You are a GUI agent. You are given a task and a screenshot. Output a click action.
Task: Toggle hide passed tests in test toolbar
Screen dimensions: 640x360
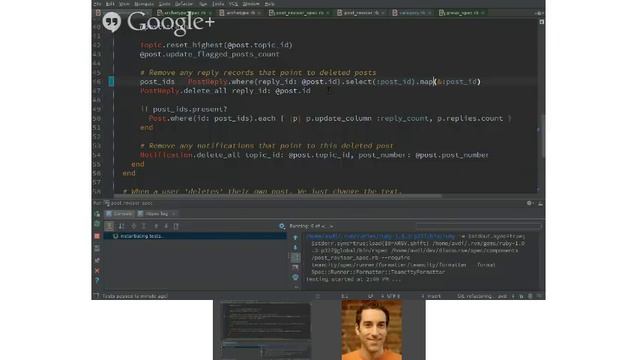[109, 226]
